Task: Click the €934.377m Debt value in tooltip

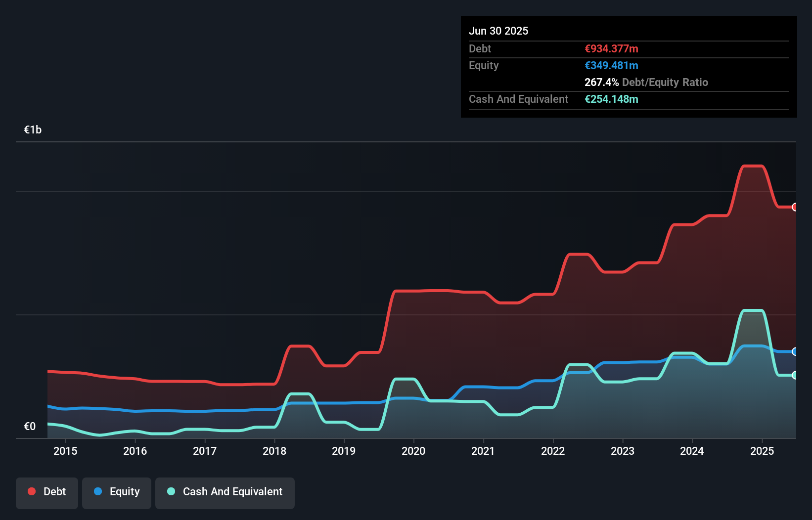Action: (611, 48)
